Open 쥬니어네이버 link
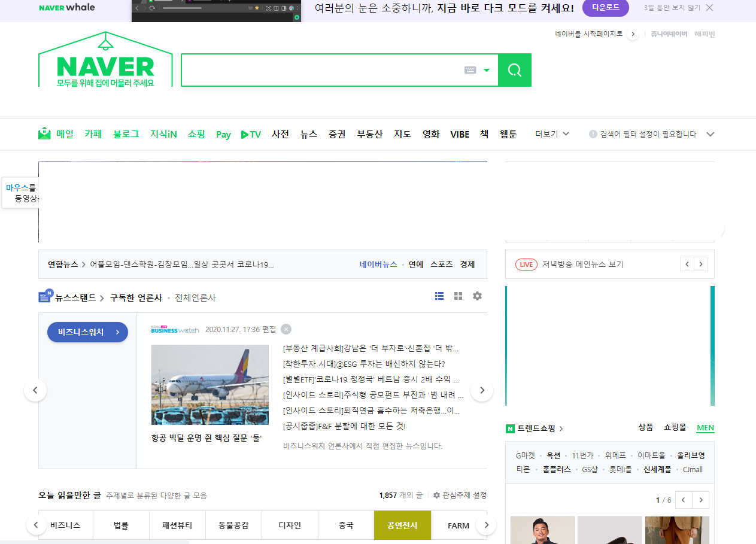 point(669,34)
